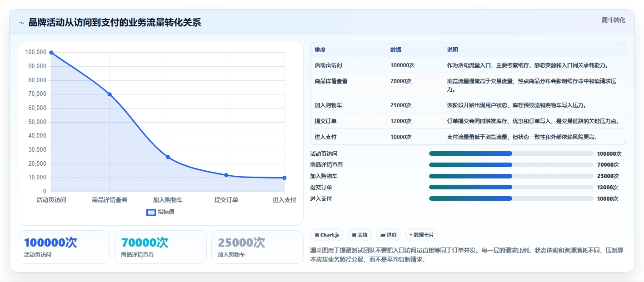Click the 提交订单 progress bar
The height and width of the screenshot is (282, 644).
pyautogui.click(x=511, y=187)
